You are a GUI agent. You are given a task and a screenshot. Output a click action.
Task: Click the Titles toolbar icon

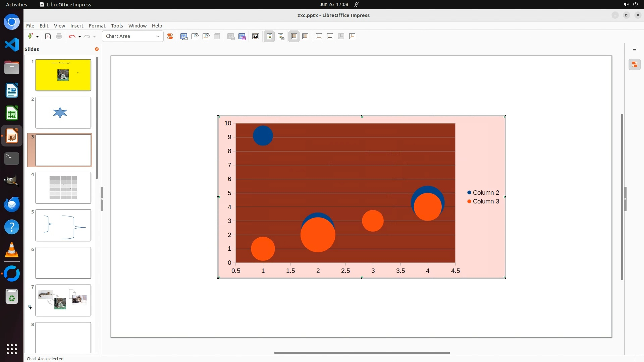[256, 36]
